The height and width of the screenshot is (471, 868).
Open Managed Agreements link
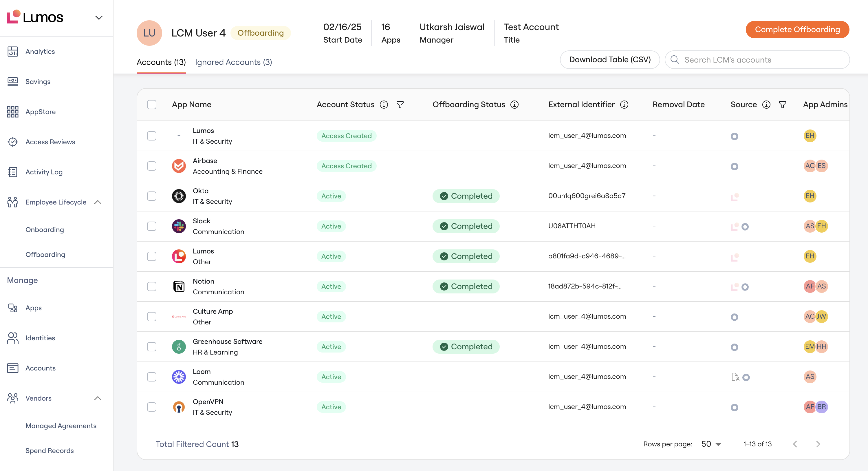(x=61, y=426)
